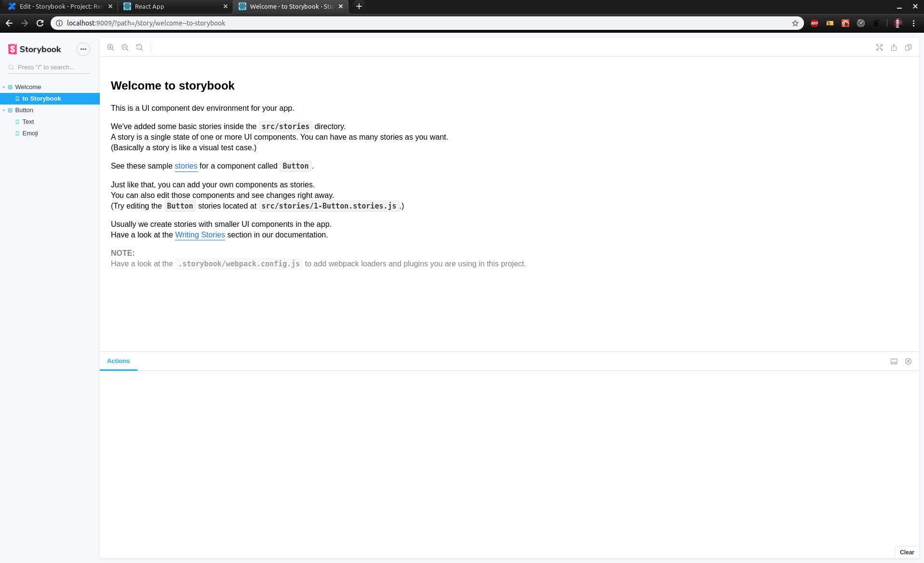Switch to Edit - Storybook browser tab

(60, 6)
